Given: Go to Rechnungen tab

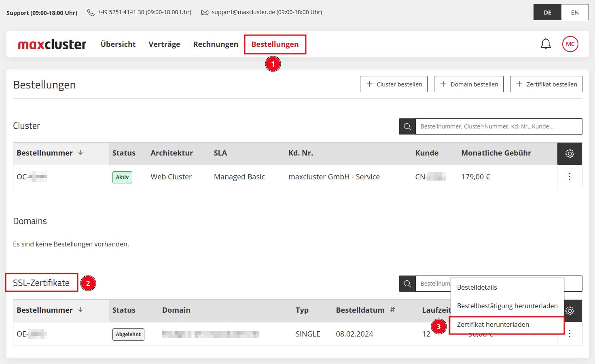Looking at the screenshot, I should click(x=216, y=44).
